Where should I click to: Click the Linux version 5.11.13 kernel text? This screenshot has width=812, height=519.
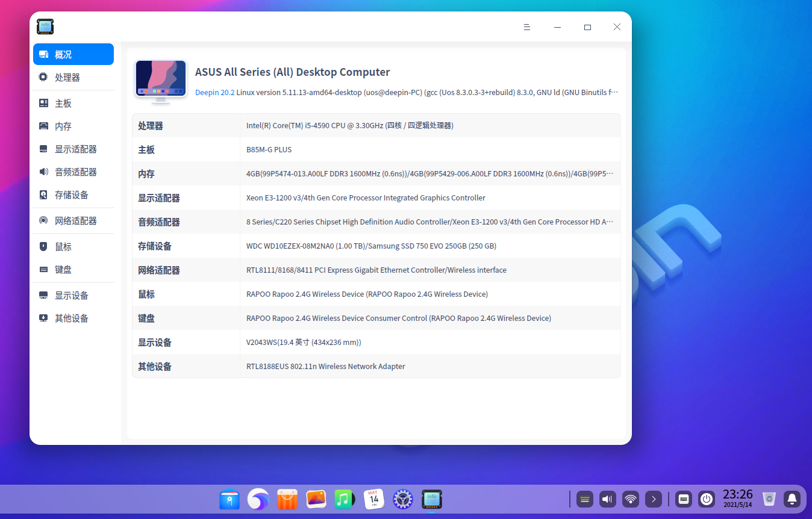pos(428,93)
